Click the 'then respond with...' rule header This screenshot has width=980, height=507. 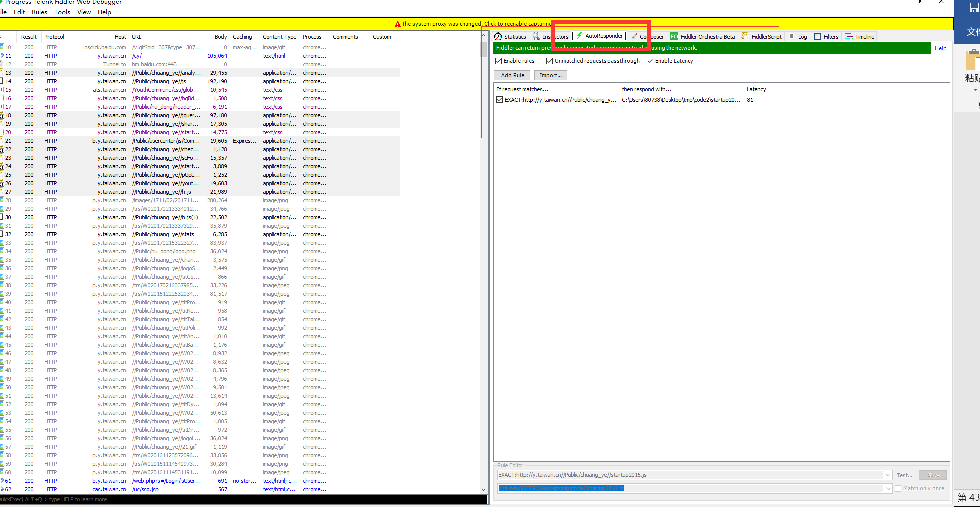pos(681,89)
